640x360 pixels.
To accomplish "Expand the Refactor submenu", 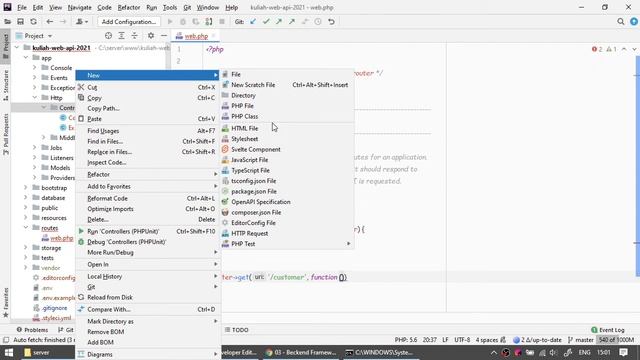I will point(148,174).
